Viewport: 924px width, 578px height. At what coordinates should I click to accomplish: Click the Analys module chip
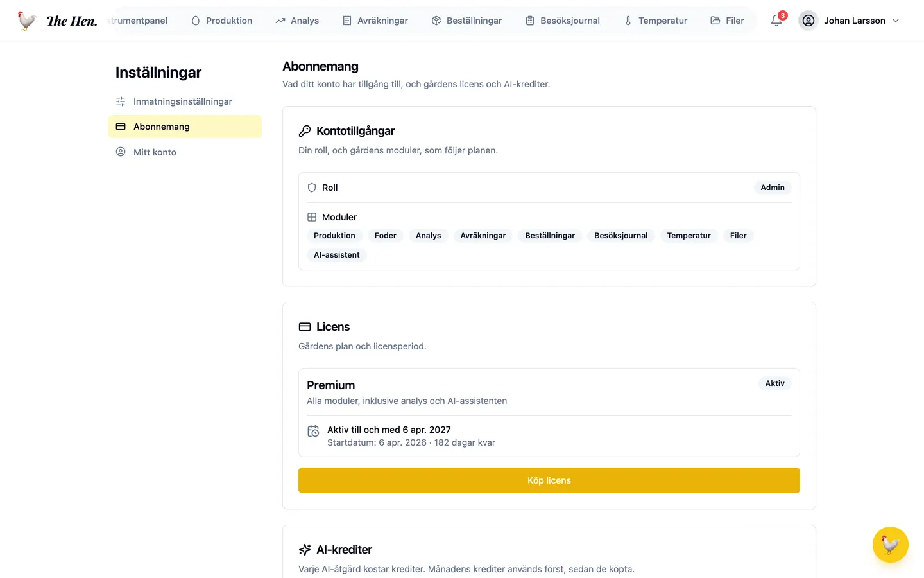(428, 236)
